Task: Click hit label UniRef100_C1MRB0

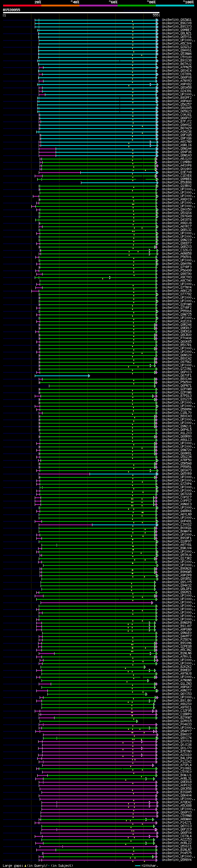Action: 177,162
